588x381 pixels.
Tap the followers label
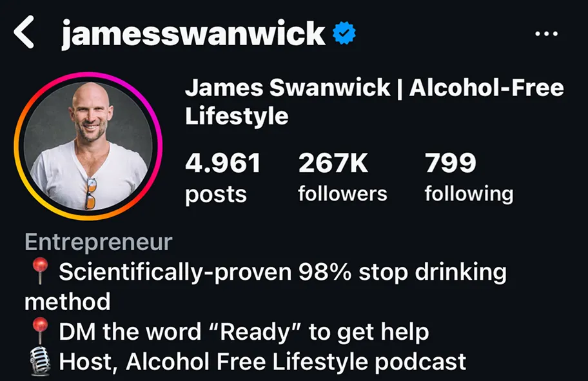pos(342,194)
